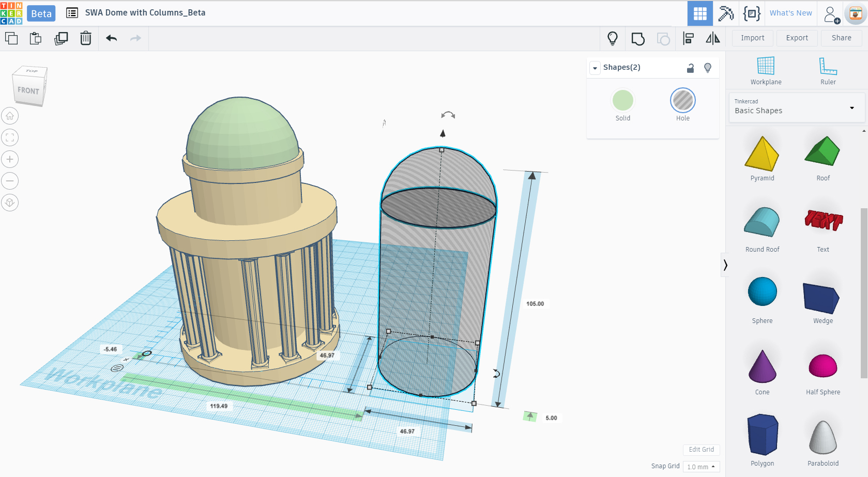The width and height of the screenshot is (868, 477).
Task: Collapse the Shapes(2) inspector panel
Action: [x=595, y=68]
